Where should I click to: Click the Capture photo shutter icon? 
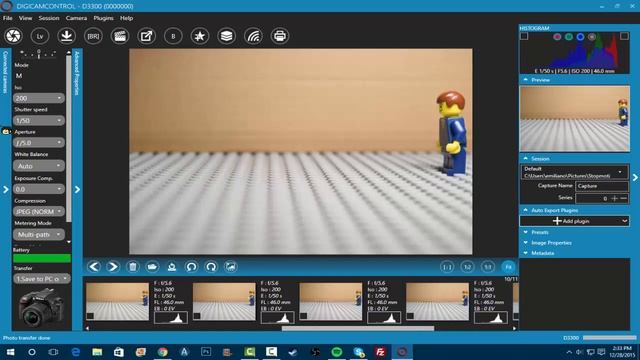(13, 36)
